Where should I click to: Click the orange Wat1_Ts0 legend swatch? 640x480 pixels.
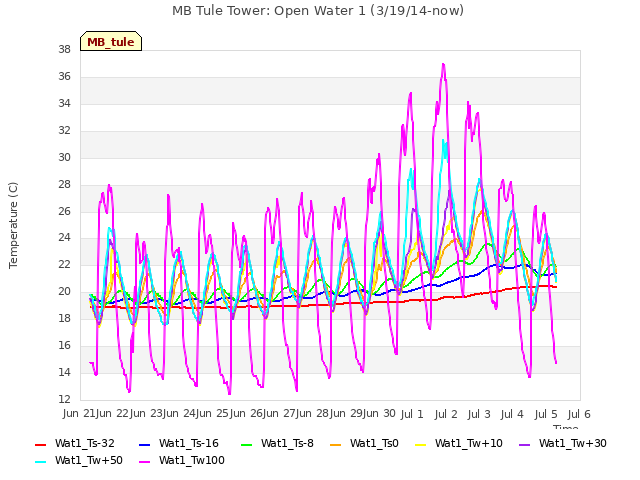pyautogui.click(x=336, y=444)
